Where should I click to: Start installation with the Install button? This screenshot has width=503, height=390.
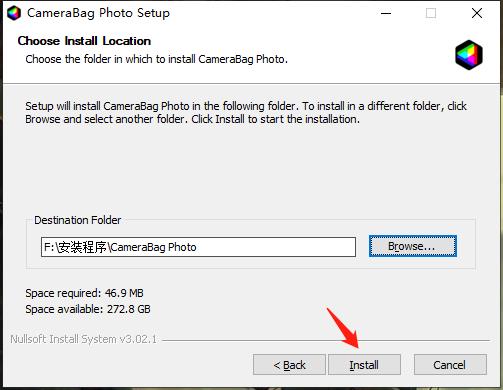(364, 365)
